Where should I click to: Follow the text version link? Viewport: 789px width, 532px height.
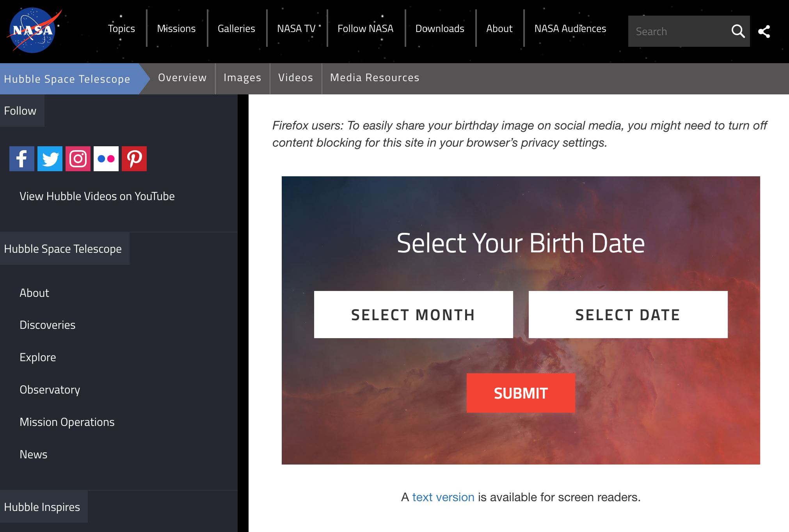[x=443, y=497]
